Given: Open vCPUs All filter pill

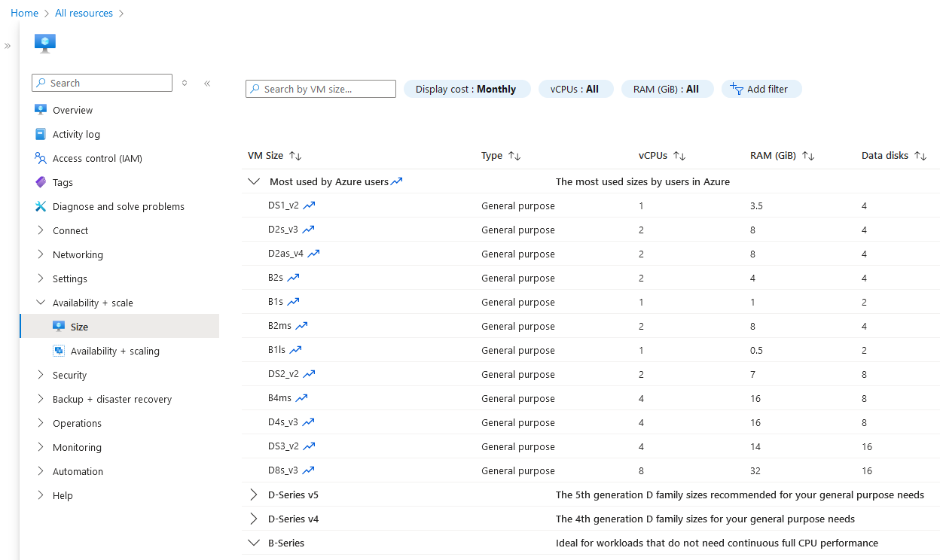Looking at the screenshot, I should (576, 89).
